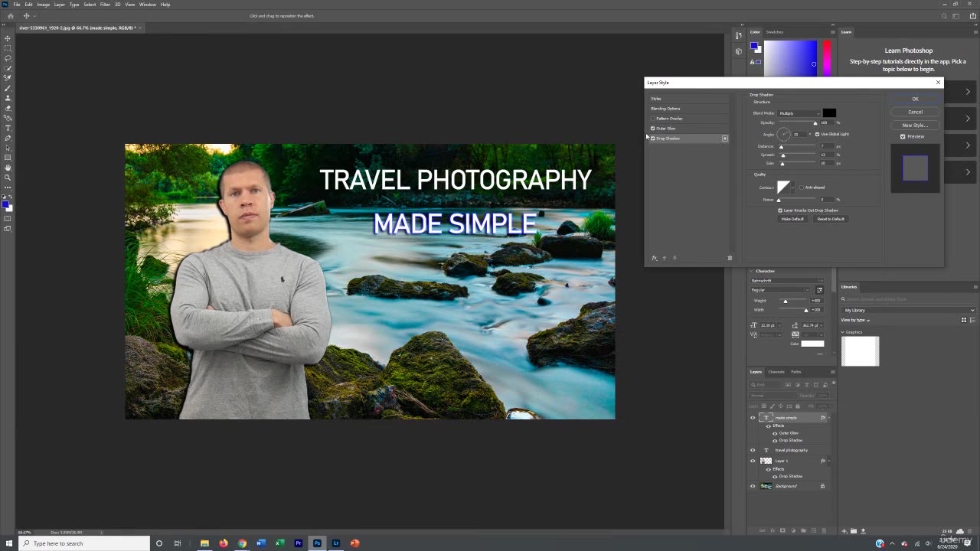Viewport: 980px width, 551px height.
Task: Uncheck the Drop Shadow effect checkbox
Action: (x=652, y=139)
